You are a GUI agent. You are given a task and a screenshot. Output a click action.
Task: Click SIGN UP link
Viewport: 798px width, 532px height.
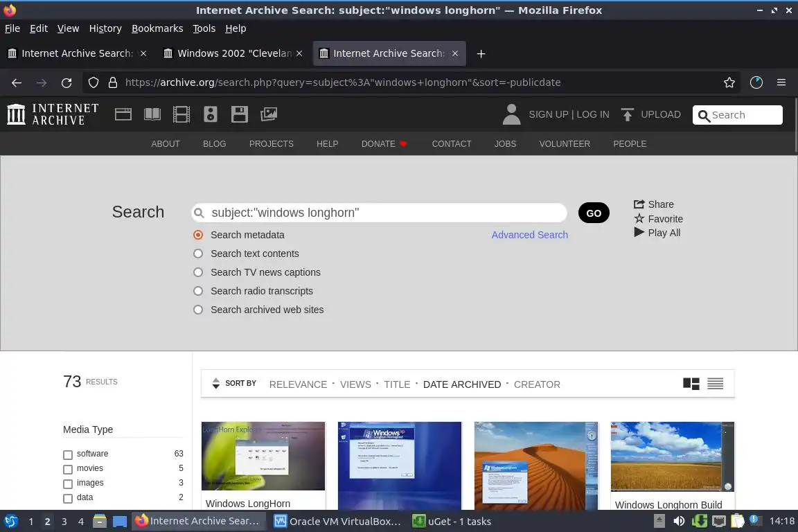(548, 114)
